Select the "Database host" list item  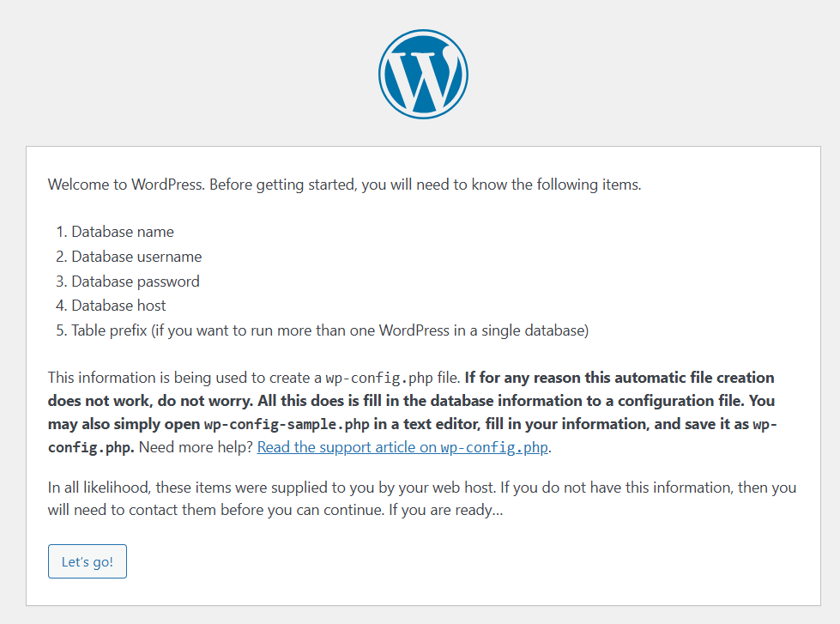point(118,306)
